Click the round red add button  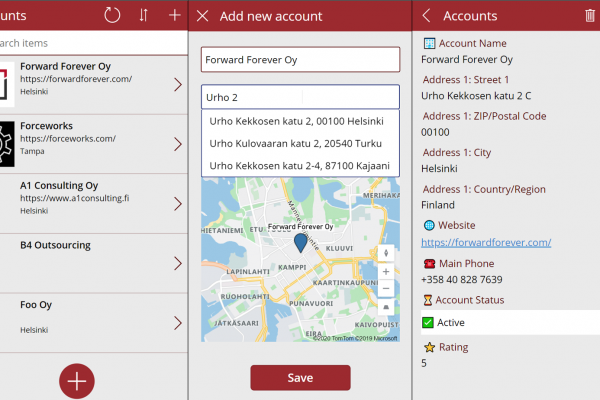click(x=77, y=381)
